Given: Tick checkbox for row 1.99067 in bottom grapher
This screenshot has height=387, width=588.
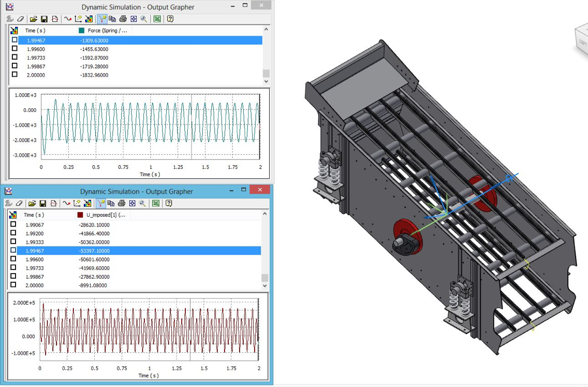Looking at the screenshot, I should pyautogui.click(x=13, y=225).
